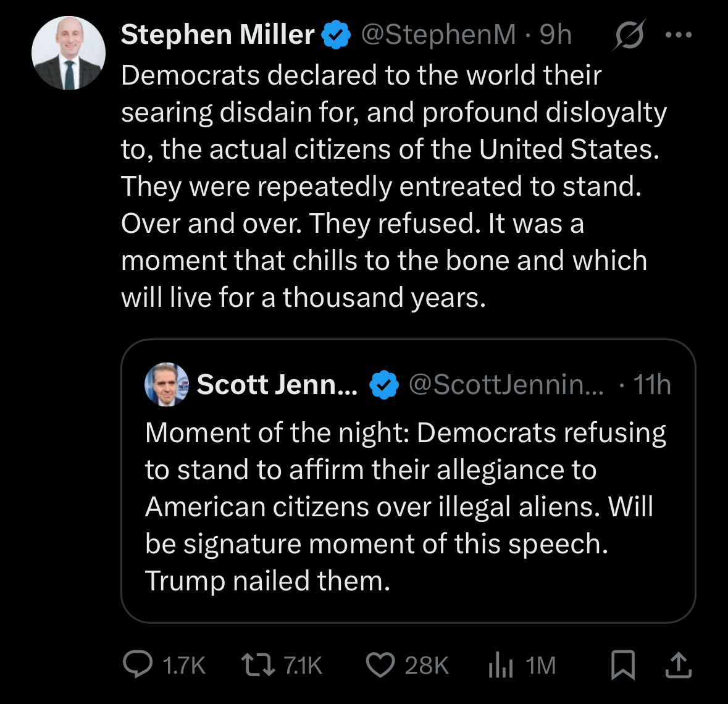Click the Stephen Miller display name
The height and width of the screenshot is (704, 728).
click(x=217, y=35)
